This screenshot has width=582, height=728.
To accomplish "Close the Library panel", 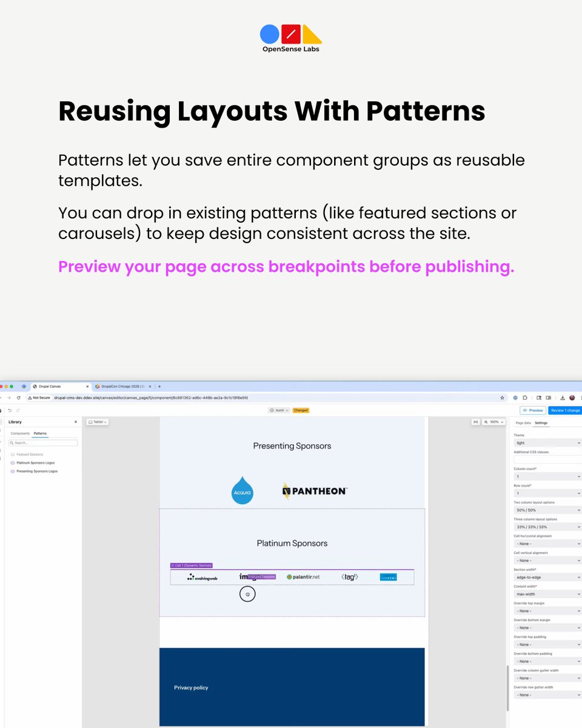I will click(x=76, y=422).
